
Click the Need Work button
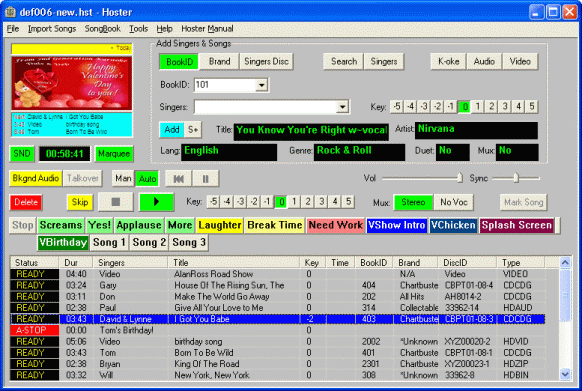coord(336,225)
